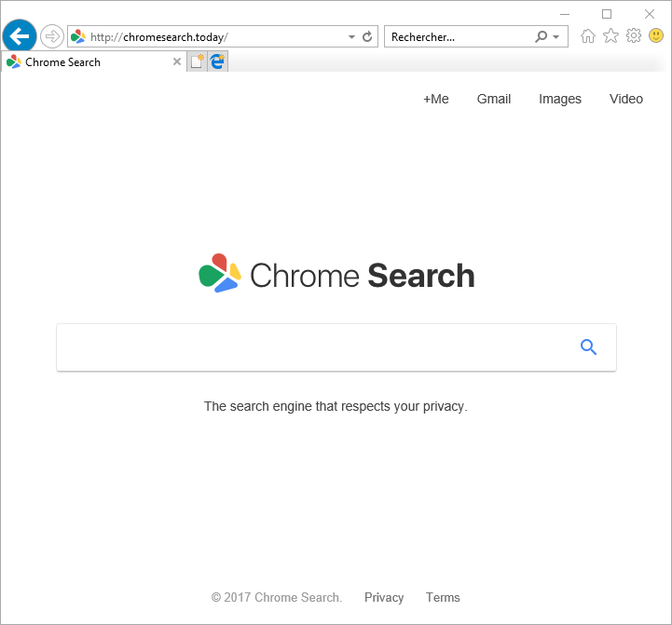
Task: Click the smiley feedback icon
Action: click(x=656, y=36)
